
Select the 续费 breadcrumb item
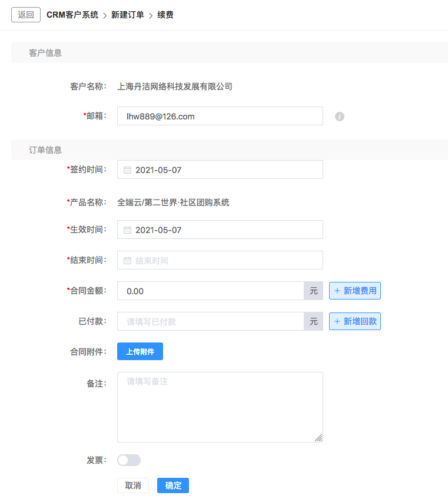click(165, 15)
